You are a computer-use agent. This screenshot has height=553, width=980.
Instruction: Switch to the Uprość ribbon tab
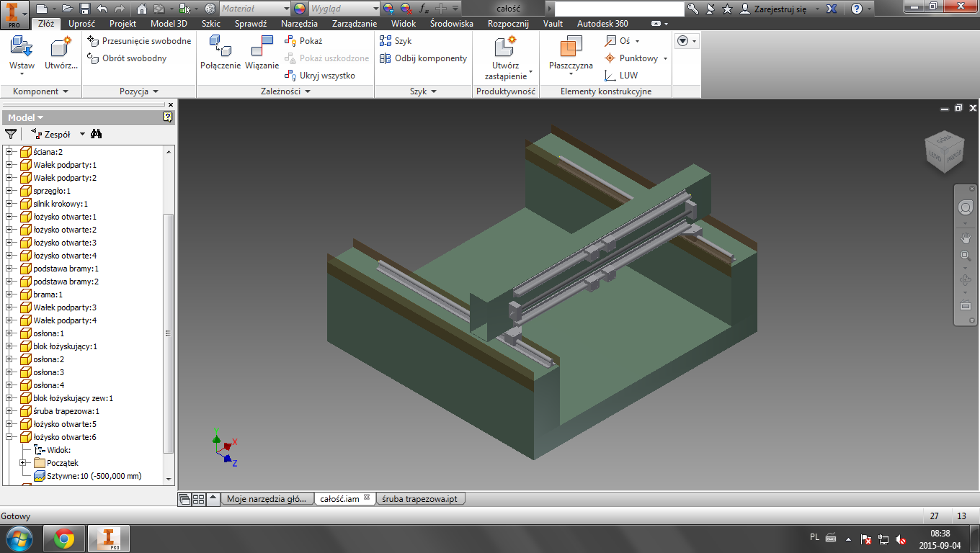[x=81, y=24]
